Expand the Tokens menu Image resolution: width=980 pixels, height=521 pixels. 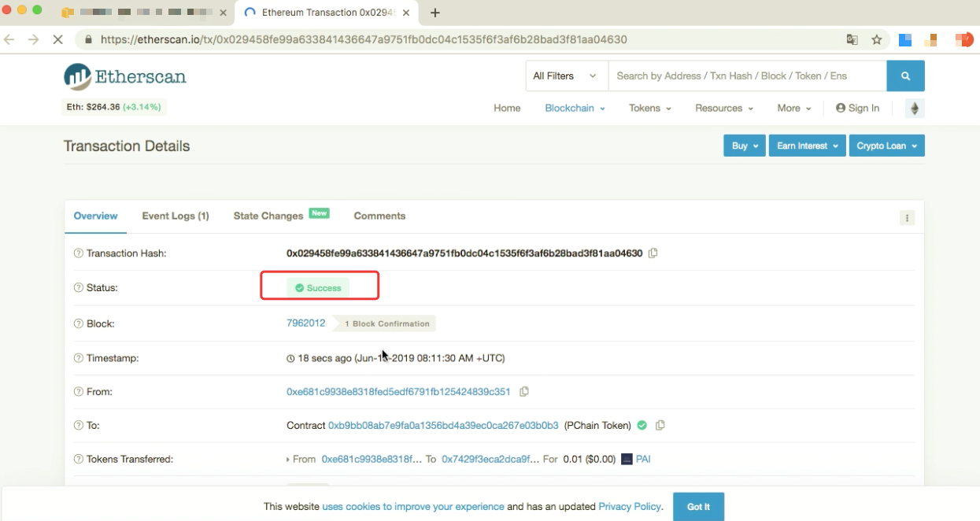(650, 109)
